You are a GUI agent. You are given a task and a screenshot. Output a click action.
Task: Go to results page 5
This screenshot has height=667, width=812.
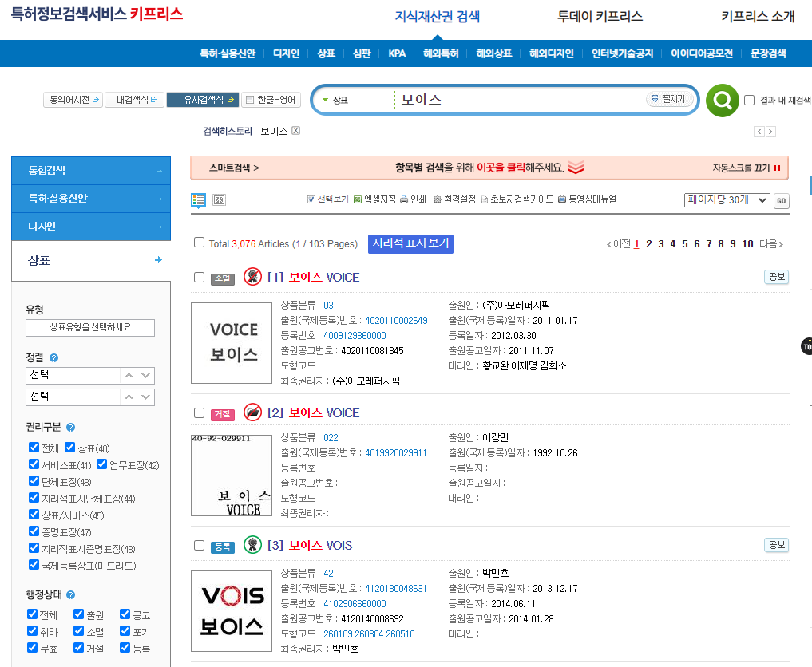point(684,243)
